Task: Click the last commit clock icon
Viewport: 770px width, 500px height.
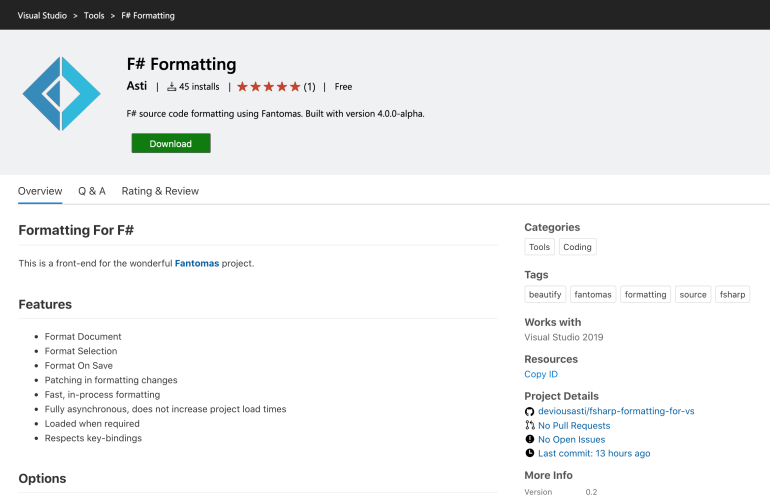Action: 530,454
